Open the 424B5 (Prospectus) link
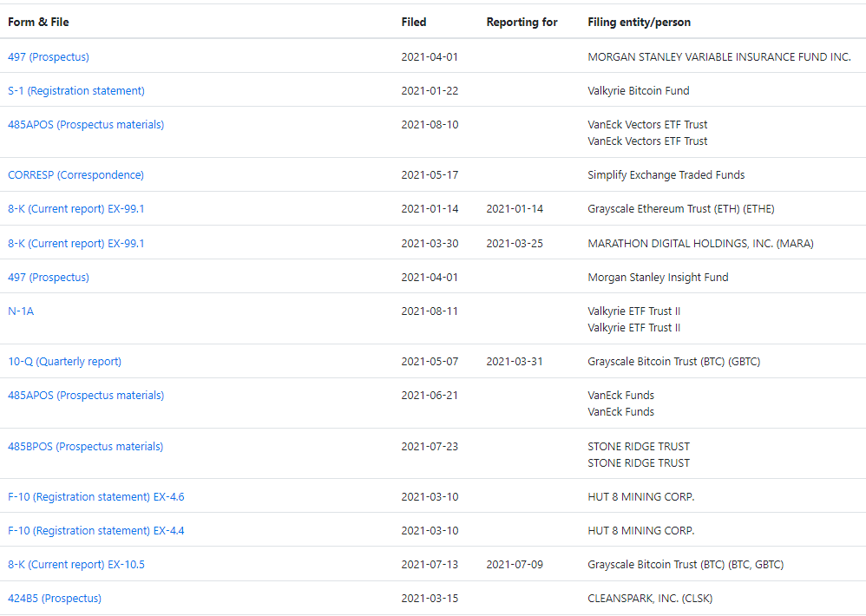This screenshot has width=866, height=616. pyautogui.click(x=55, y=599)
